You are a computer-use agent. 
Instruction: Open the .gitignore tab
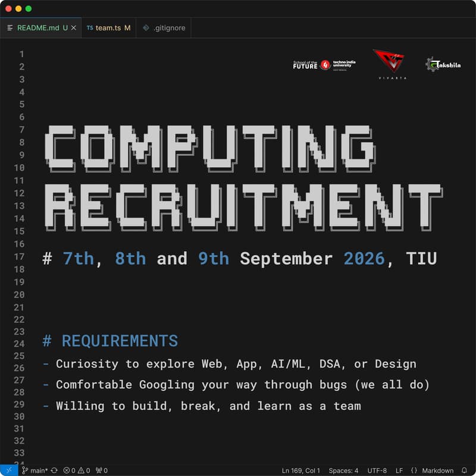coord(163,27)
